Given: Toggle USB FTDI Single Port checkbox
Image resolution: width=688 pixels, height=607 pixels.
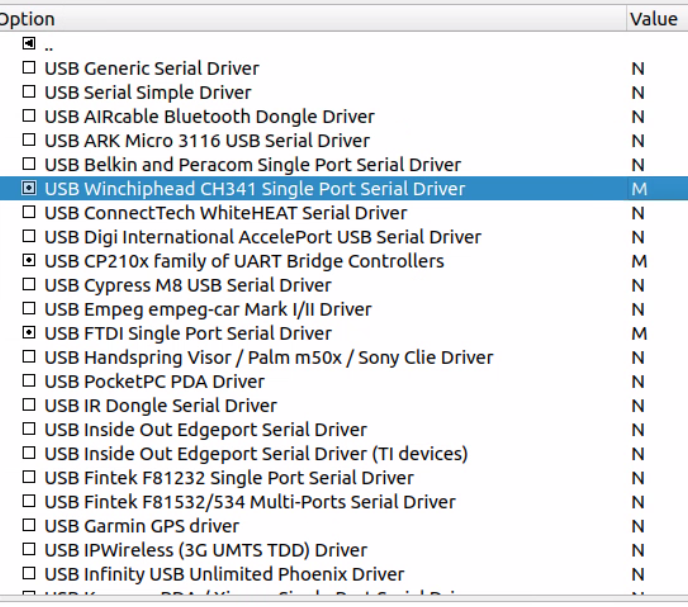Looking at the screenshot, I should click(x=29, y=333).
